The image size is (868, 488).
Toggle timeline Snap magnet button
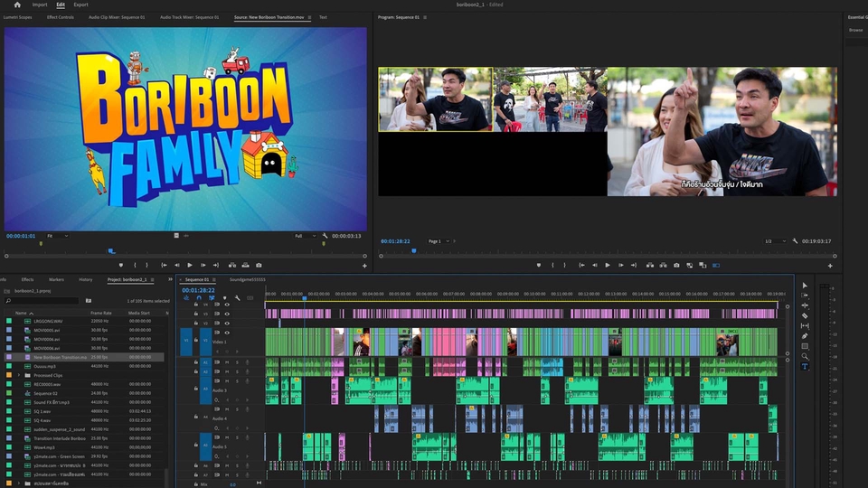(x=199, y=298)
